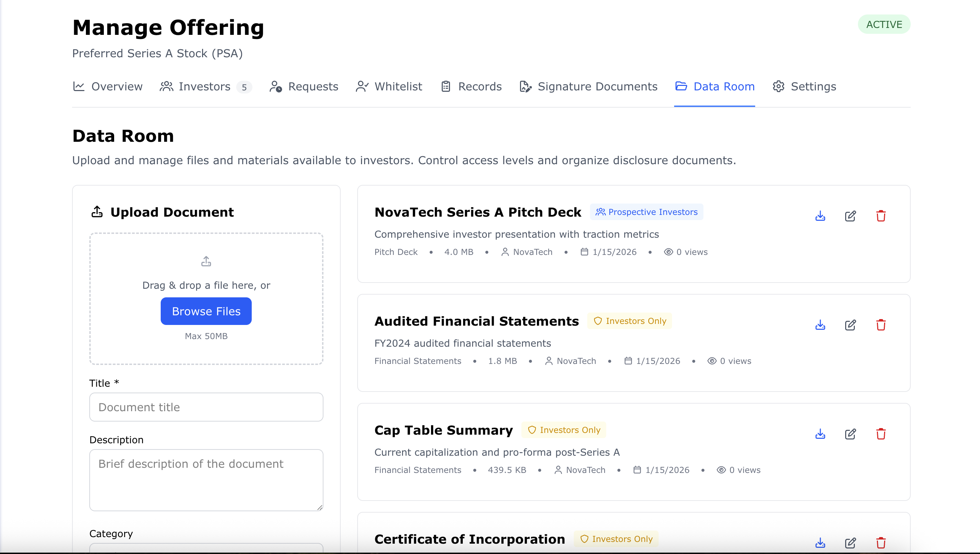This screenshot has width=980, height=554.
Task: Download the Audited Financial Statements
Action: (820, 325)
